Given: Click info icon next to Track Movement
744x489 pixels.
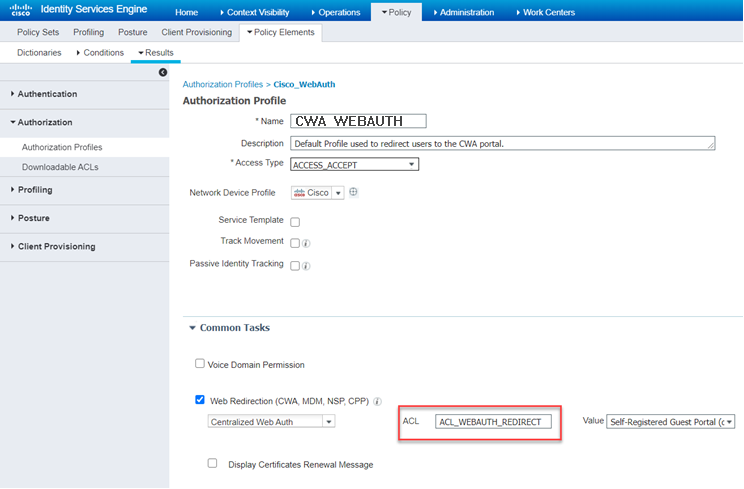Looking at the screenshot, I should pos(307,242).
